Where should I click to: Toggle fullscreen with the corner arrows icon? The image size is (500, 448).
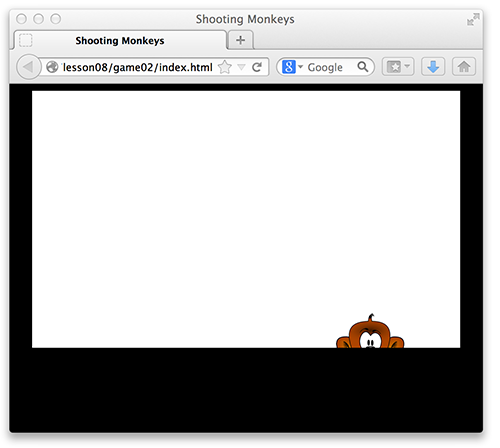point(473,19)
